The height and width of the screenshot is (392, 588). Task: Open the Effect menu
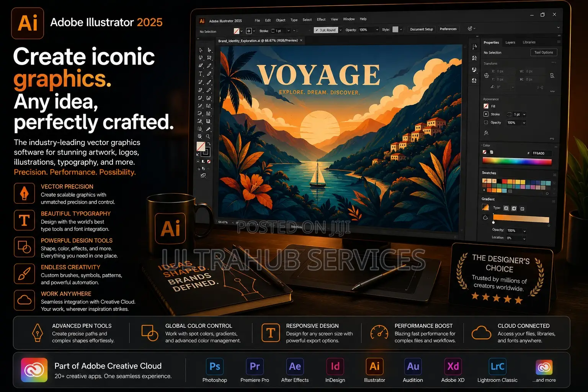(x=321, y=20)
